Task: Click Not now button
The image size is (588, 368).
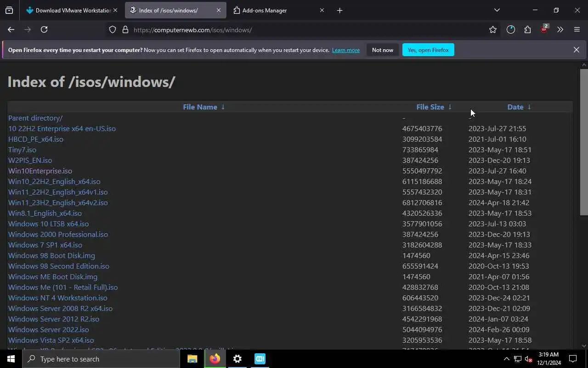Action: 383,50
